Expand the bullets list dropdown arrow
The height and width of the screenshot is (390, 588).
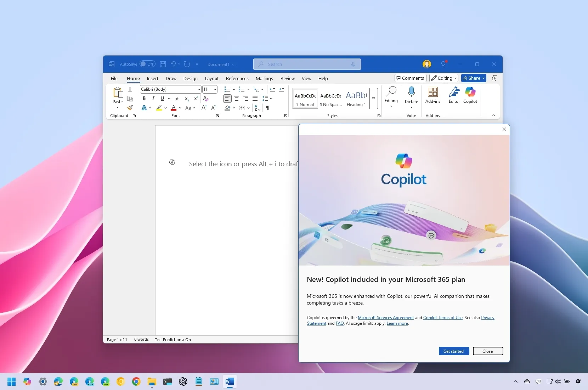tap(234, 89)
